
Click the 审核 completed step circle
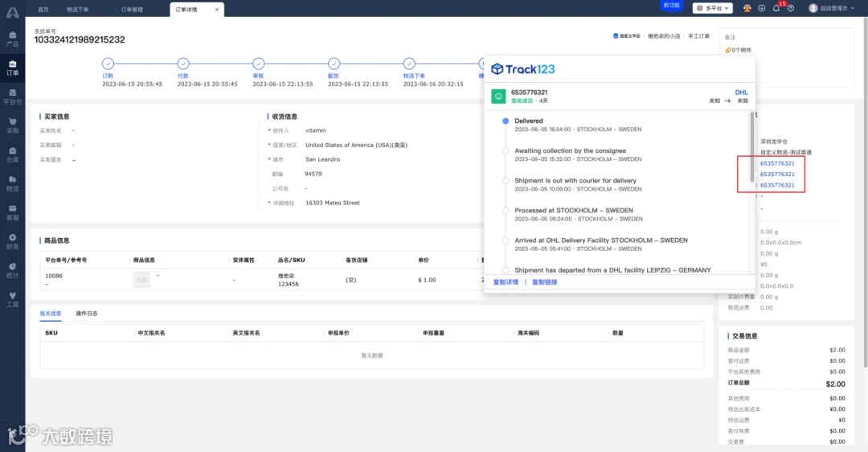click(x=259, y=64)
